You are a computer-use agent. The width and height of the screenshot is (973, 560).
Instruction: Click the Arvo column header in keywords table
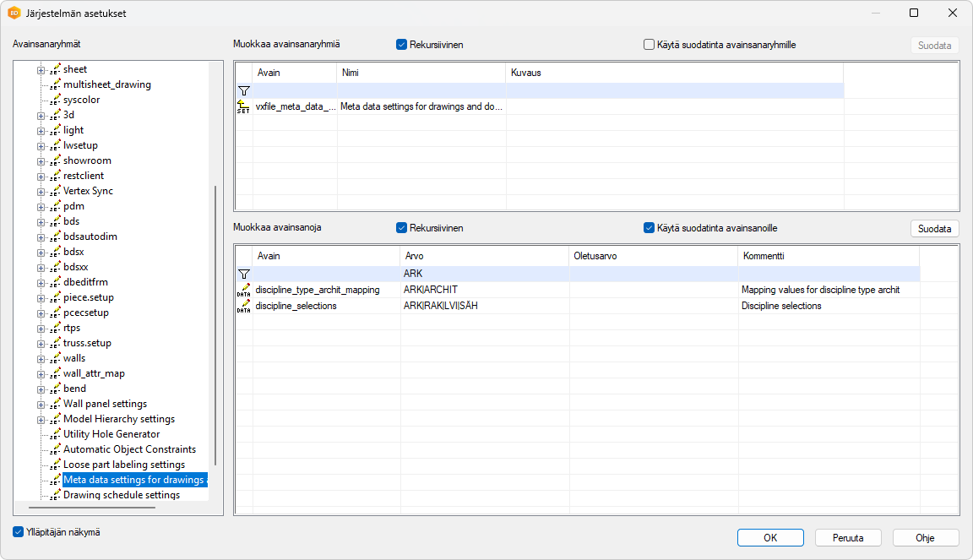pyautogui.click(x=485, y=256)
